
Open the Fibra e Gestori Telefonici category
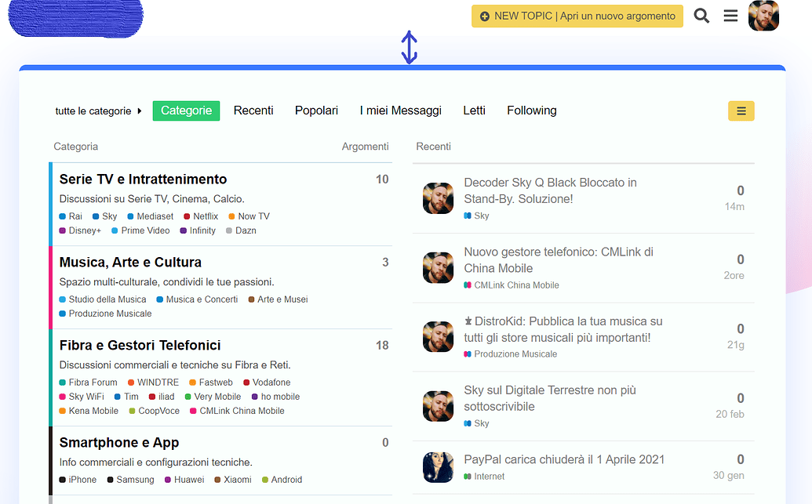(x=140, y=346)
